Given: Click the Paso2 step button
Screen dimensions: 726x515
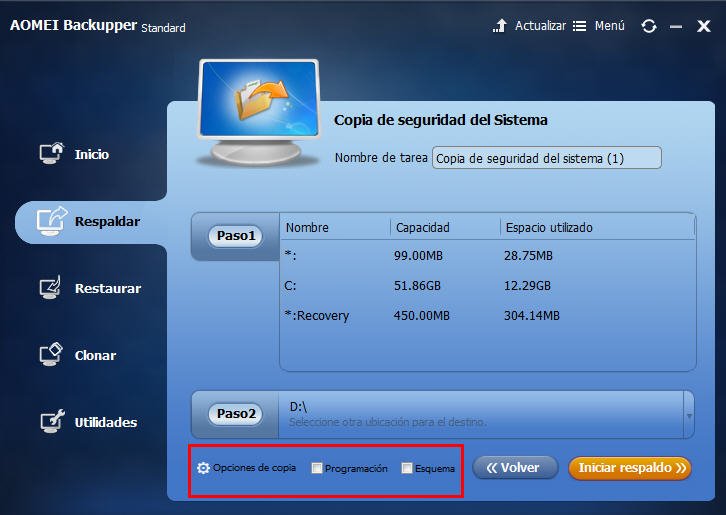Looking at the screenshot, I should point(236,414).
